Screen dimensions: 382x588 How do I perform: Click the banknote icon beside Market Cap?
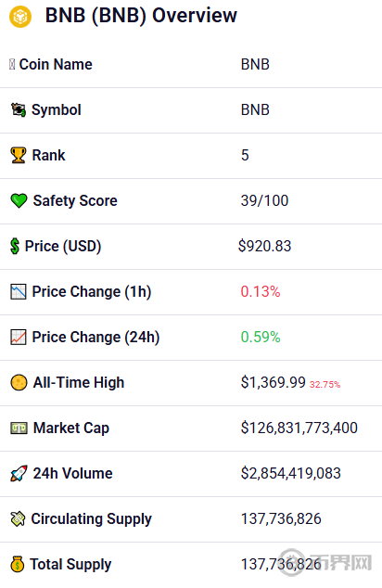(19, 428)
